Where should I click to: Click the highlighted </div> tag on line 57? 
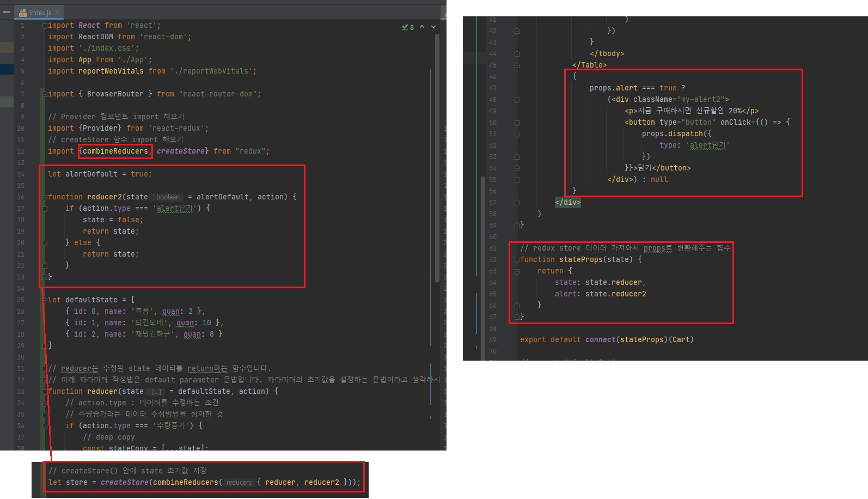pos(568,203)
